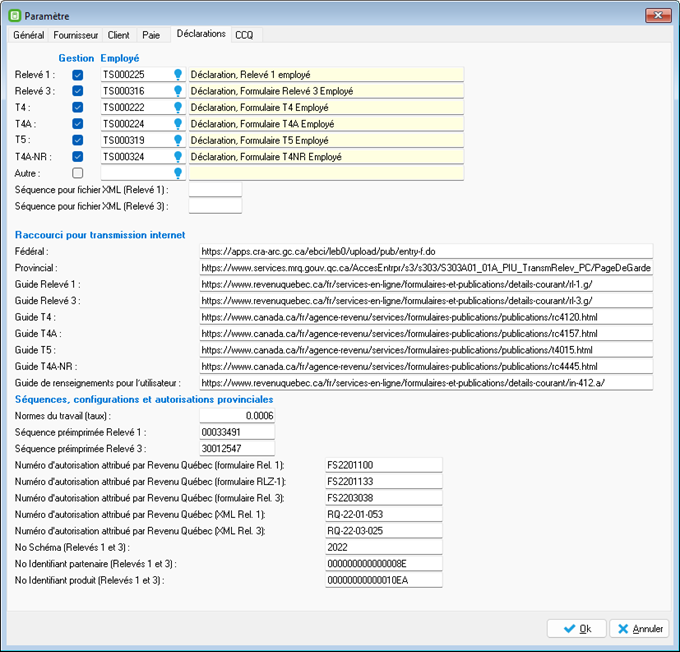680x652 pixels.
Task: Click the T4 code field TS000222
Action: coord(137,108)
